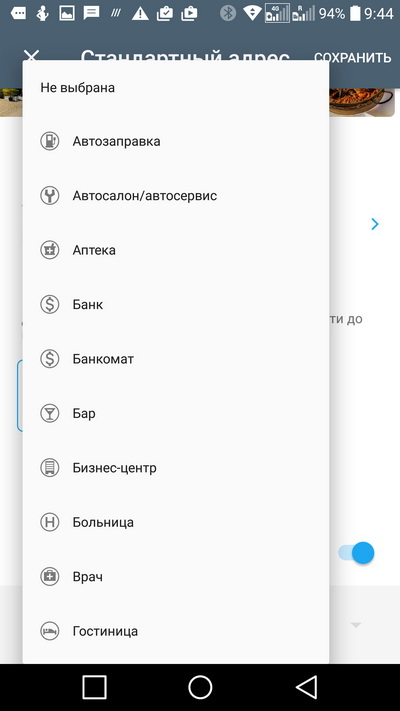Pick Аптека from the category list
This screenshot has height=711, width=400.
[x=176, y=250]
